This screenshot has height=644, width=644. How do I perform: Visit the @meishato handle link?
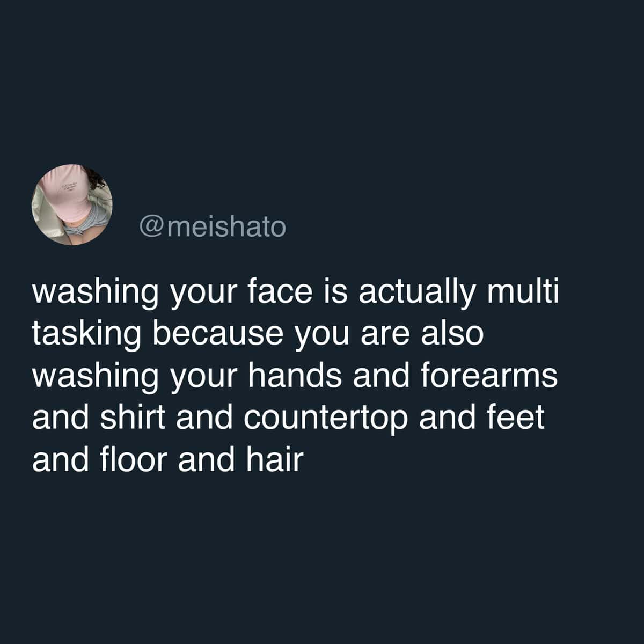[x=213, y=227]
